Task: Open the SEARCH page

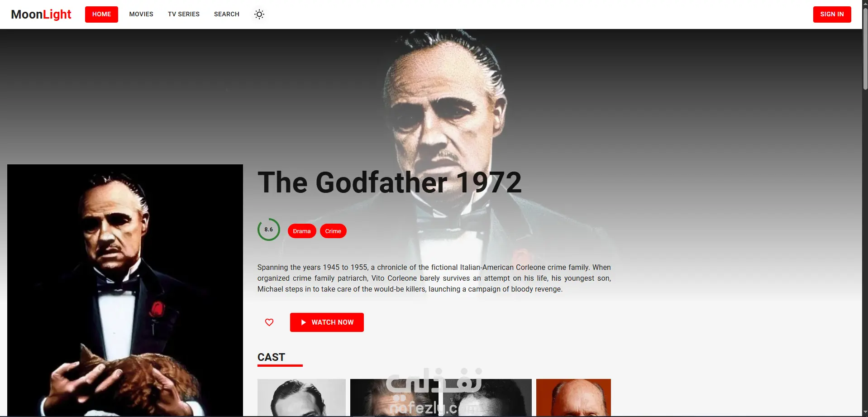Action: point(227,14)
